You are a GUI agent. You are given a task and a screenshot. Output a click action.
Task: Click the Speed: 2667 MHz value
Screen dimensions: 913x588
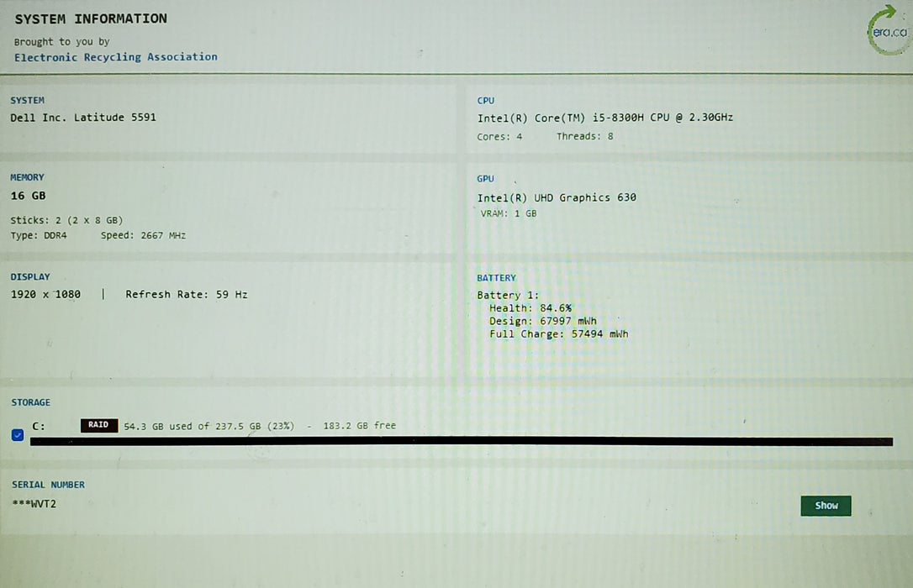click(x=143, y=235)
